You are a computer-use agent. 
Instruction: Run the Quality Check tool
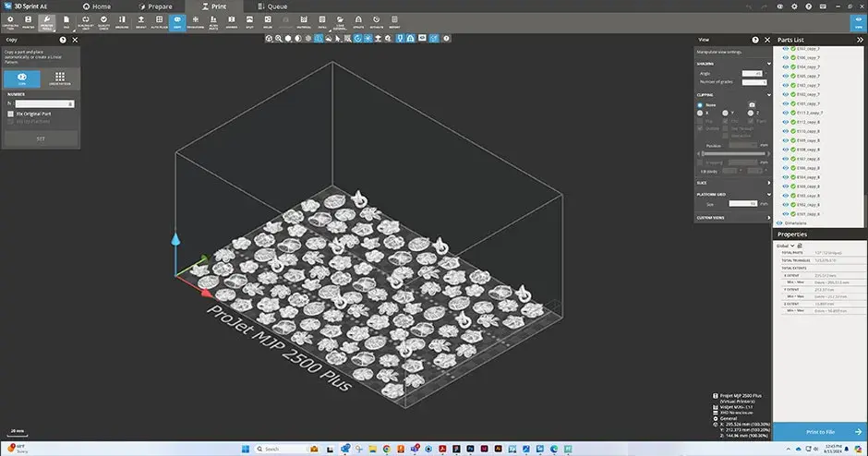coord(103,22)
